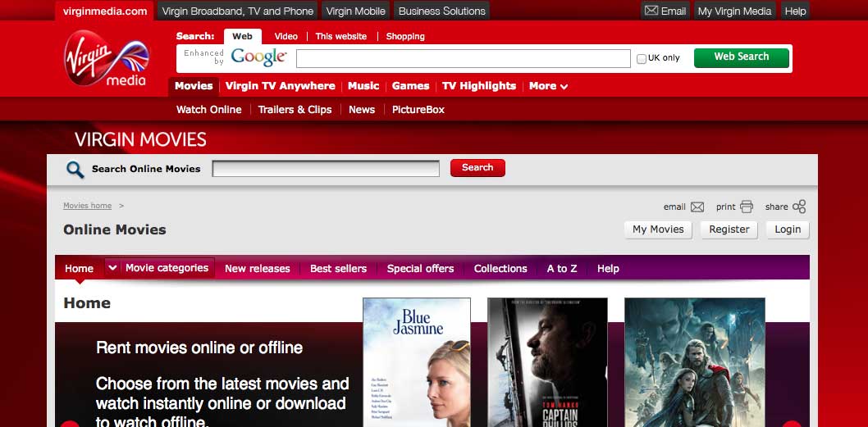Click the share icon
Screen dimensions: 868x427
pos(799,207)
